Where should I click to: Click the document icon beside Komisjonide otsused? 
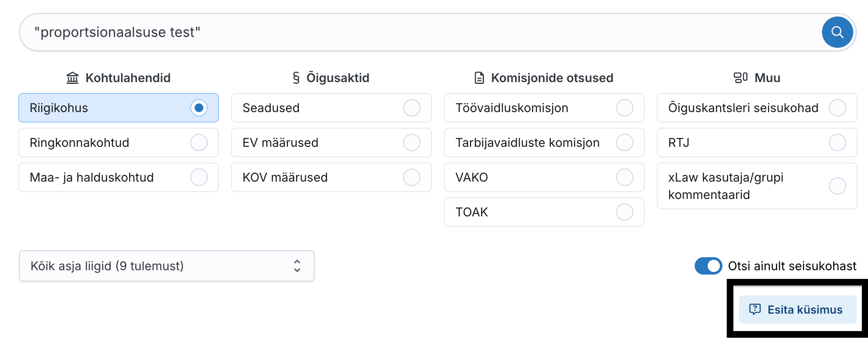click(x=479, y=78)
